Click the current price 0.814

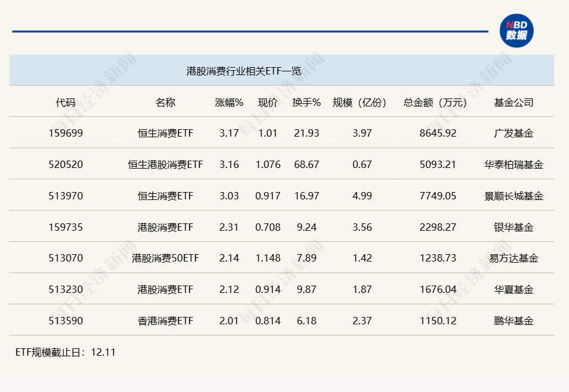268,321
